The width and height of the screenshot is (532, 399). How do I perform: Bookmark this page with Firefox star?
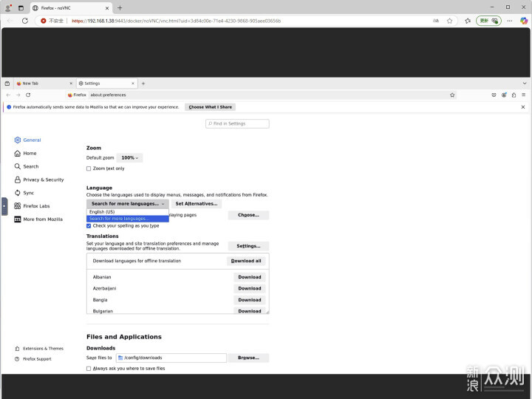tap(452, 95)
